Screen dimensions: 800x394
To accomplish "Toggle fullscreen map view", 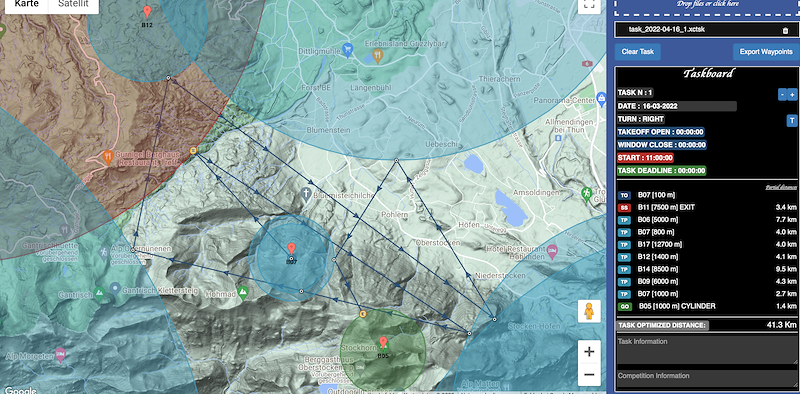I will pos(589,5).
